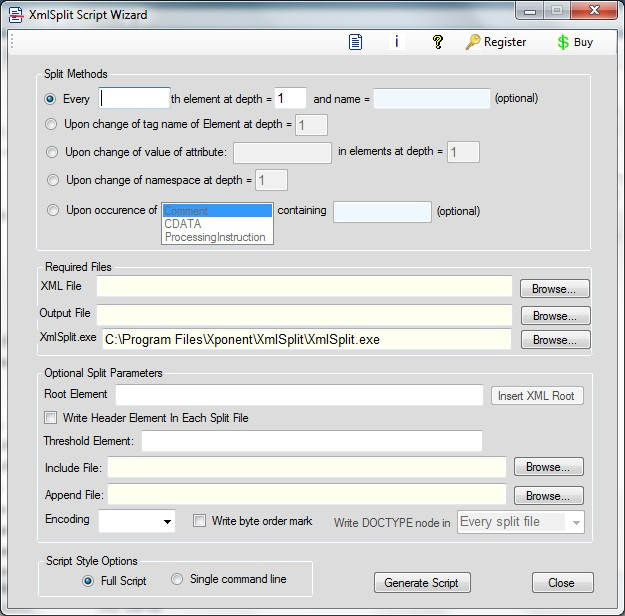Click the Generate Script button

422,583
